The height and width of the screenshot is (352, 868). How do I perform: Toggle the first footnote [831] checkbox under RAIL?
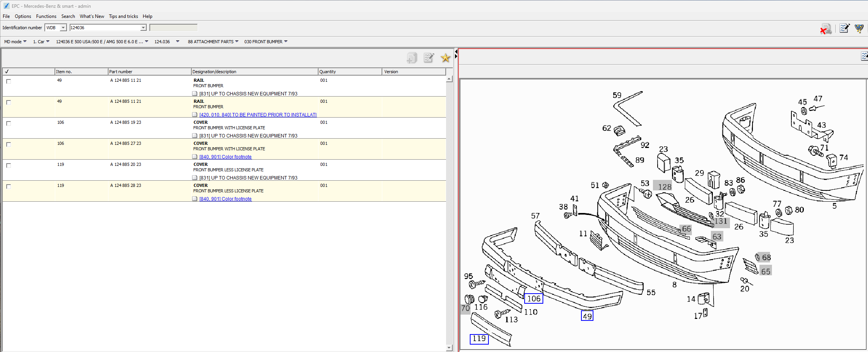pos(195,94)
